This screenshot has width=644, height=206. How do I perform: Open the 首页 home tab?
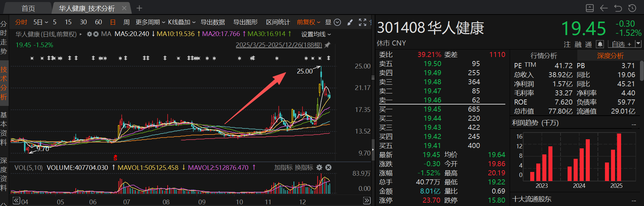coord(28,8)
